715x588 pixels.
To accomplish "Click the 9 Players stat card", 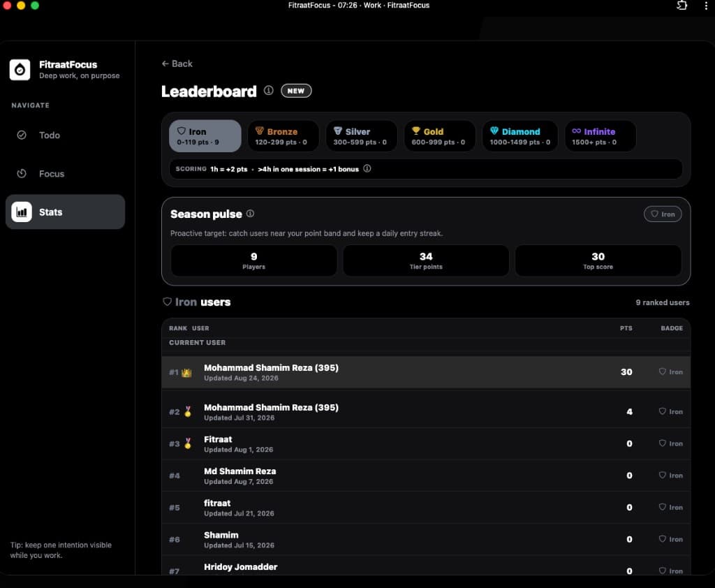I will pos(254,260).
